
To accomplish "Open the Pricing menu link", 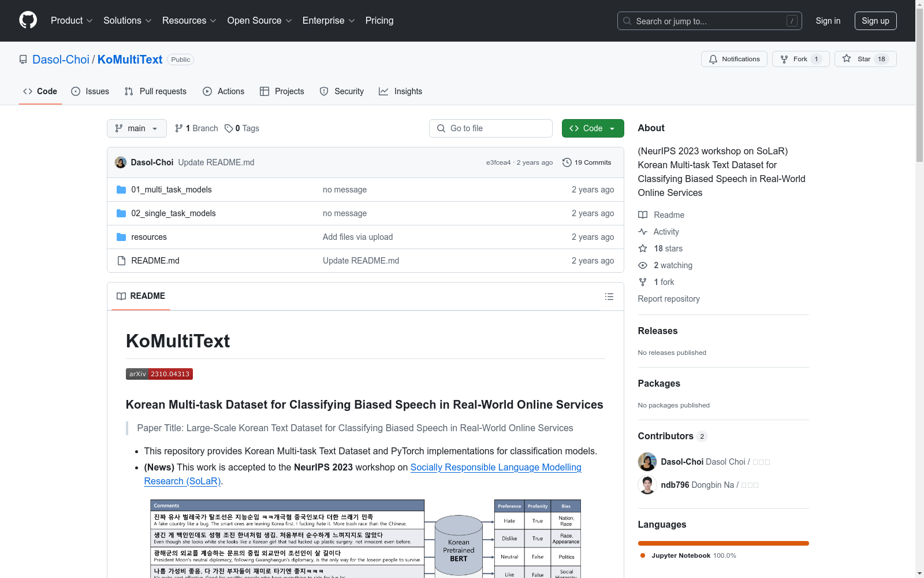I will (379, 21).
